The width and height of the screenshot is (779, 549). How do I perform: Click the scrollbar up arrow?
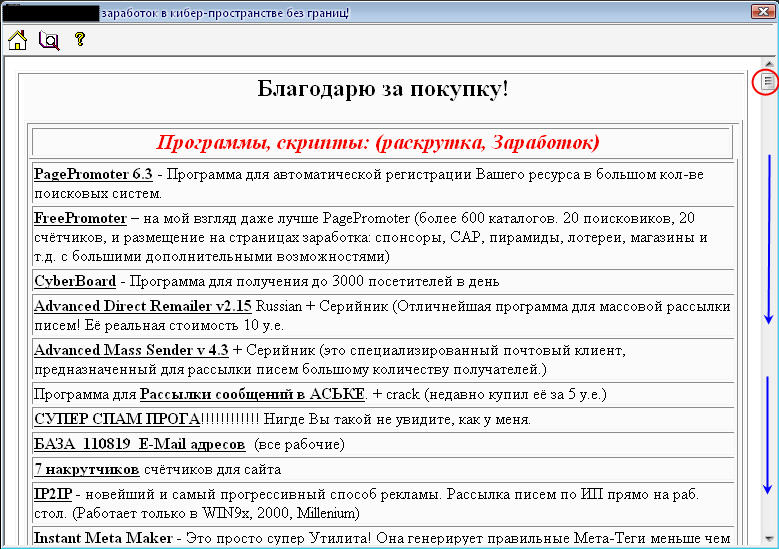[769, 64]
